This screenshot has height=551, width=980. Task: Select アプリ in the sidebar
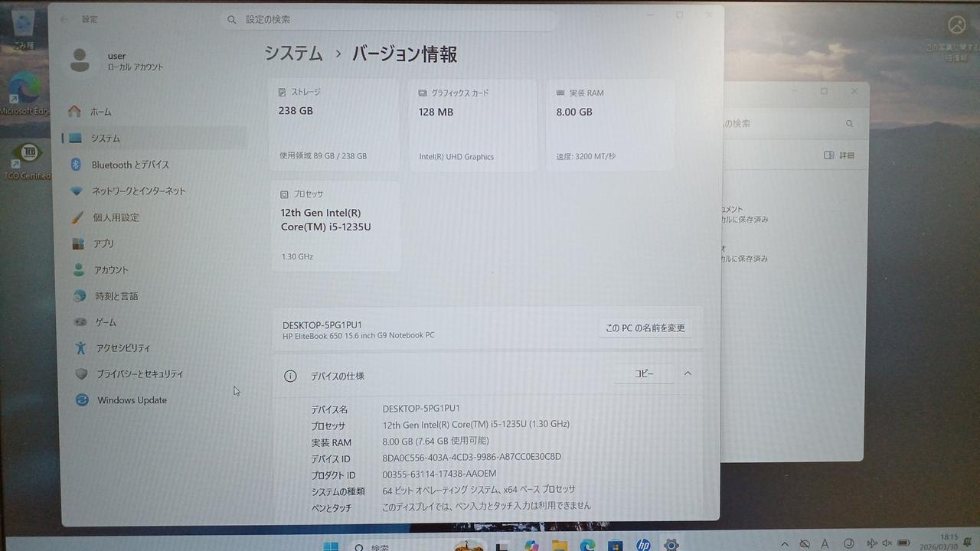[x=103, y=243]
